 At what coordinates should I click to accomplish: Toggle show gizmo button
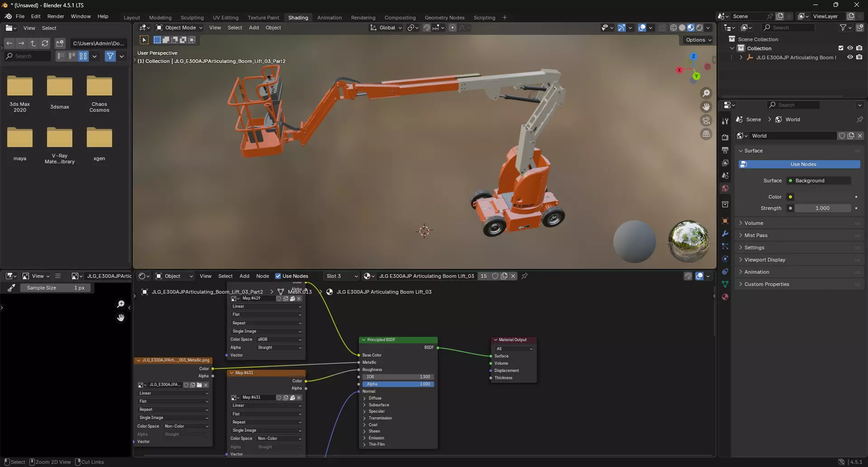click(x=622, y=28)
